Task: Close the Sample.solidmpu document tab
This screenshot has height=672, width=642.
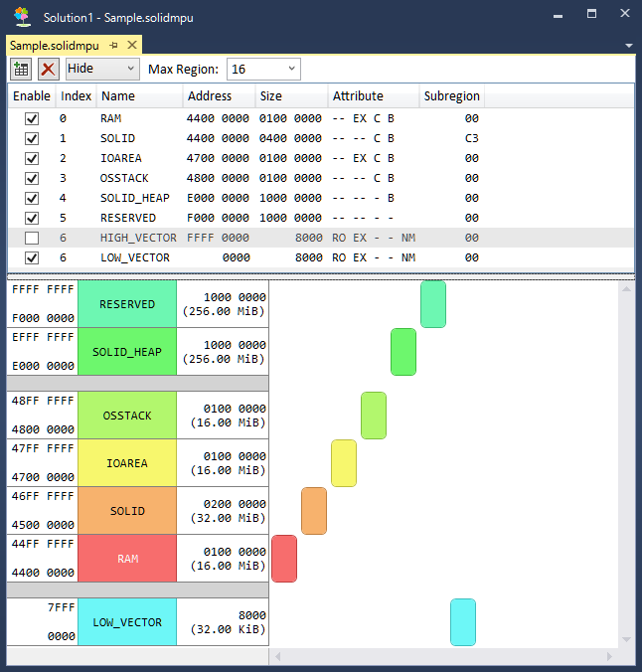Action: 131,46
